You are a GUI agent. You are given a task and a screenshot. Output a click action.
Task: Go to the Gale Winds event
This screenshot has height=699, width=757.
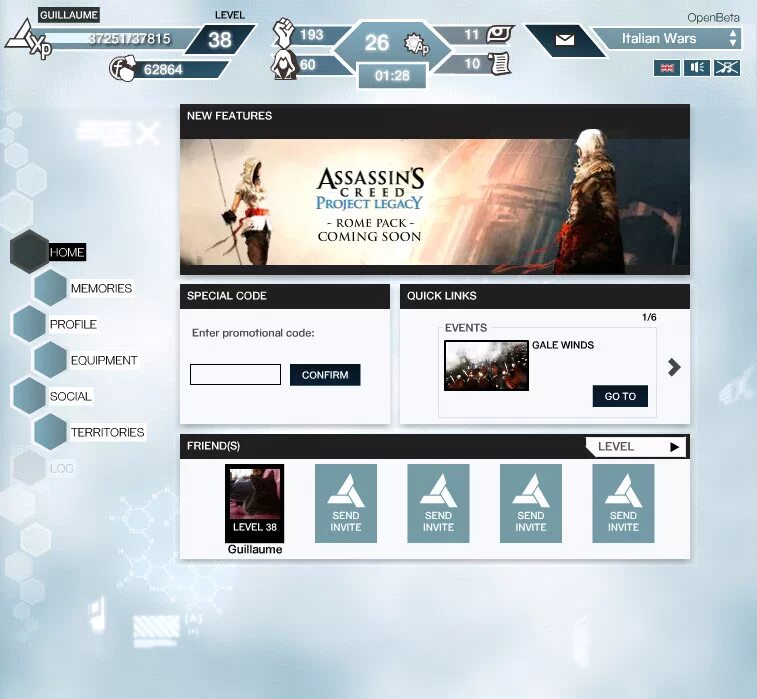coord(620,396)
